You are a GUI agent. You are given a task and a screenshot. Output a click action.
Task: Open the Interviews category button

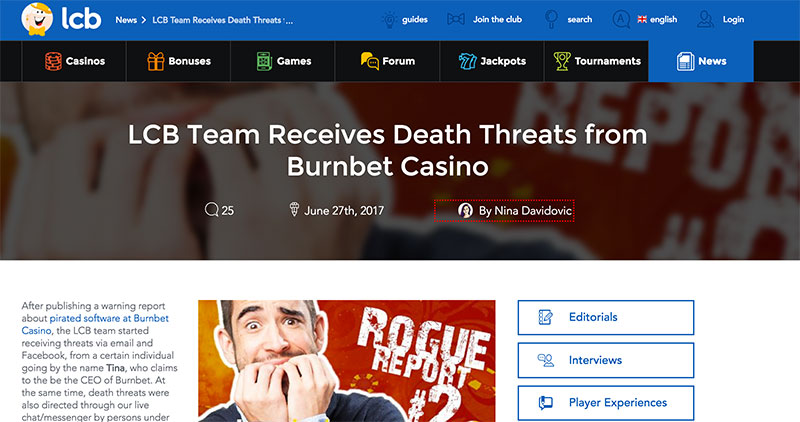click(606, 360)
